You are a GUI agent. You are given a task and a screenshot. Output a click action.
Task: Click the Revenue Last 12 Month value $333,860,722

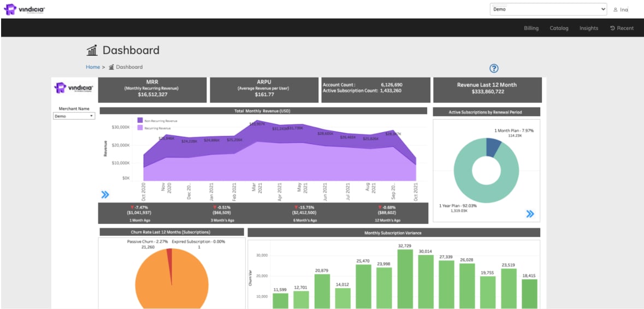pos(487,92)
